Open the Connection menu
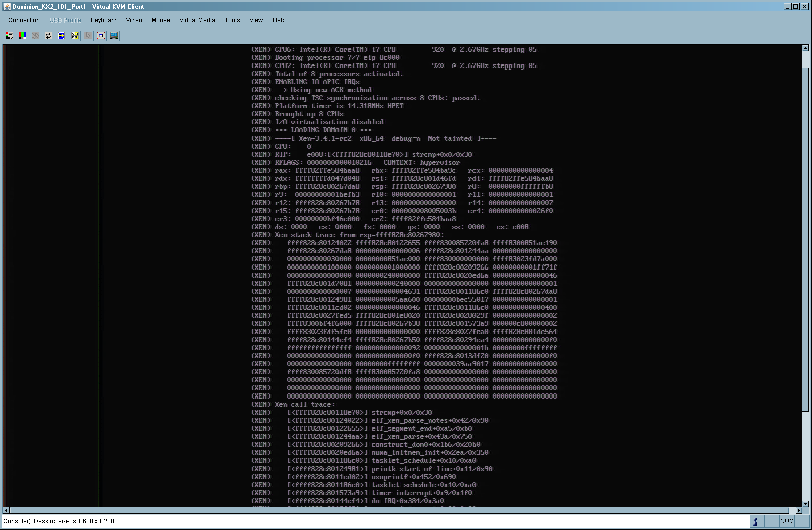The height and width of the screenshot is (530, 812). click(x=24, y=20)
